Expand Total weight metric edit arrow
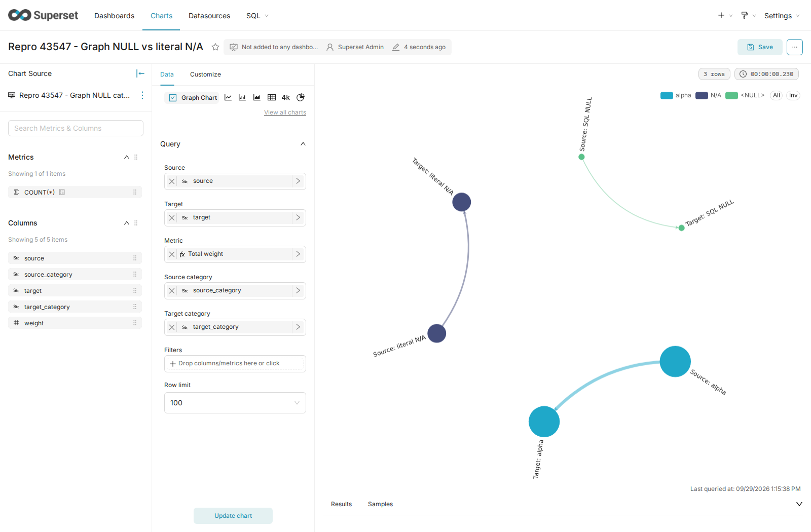The width and height of the screenshot is (811, 532). click(x=298, y=254)
